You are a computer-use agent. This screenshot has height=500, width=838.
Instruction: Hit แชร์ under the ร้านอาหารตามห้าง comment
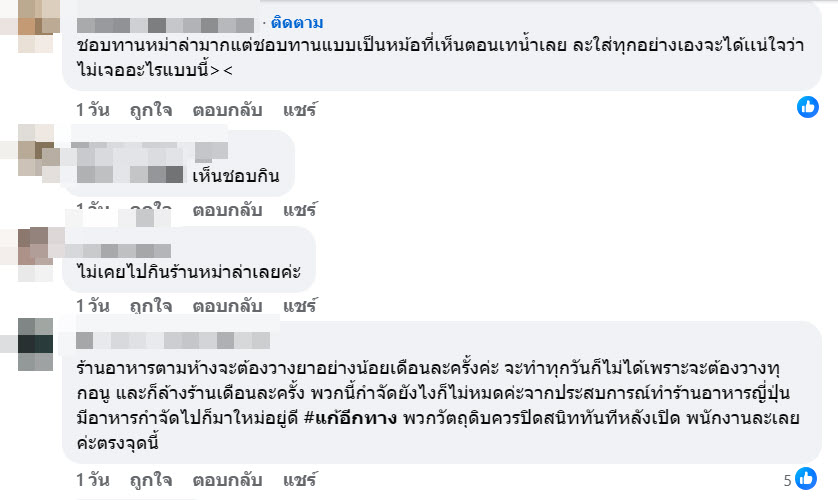pyautogui.click(x=299, y=479)
